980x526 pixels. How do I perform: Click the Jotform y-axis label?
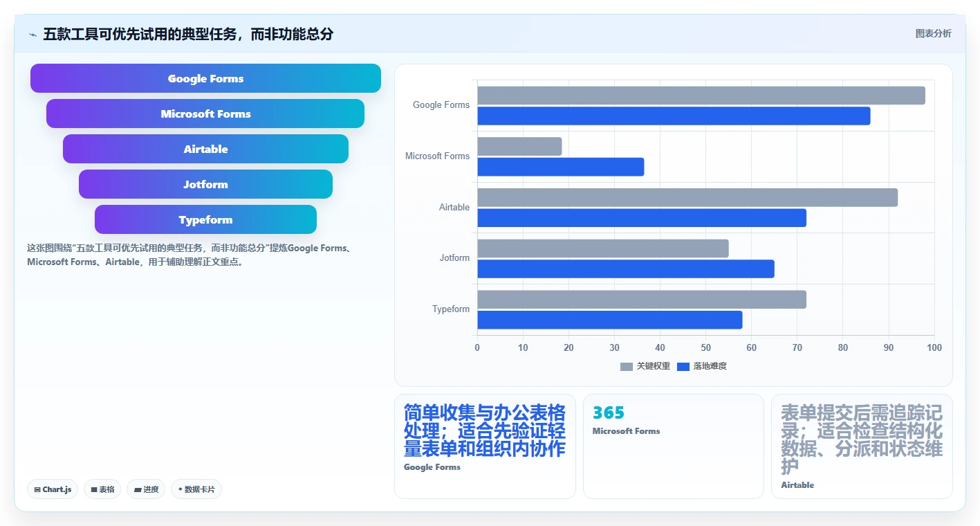[454, 258]
